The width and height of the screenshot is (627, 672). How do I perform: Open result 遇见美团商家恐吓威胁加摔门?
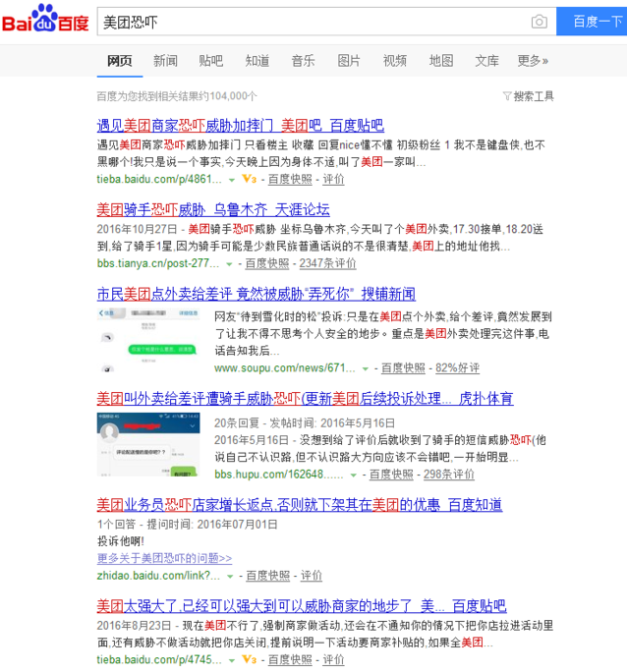(241, 126)
